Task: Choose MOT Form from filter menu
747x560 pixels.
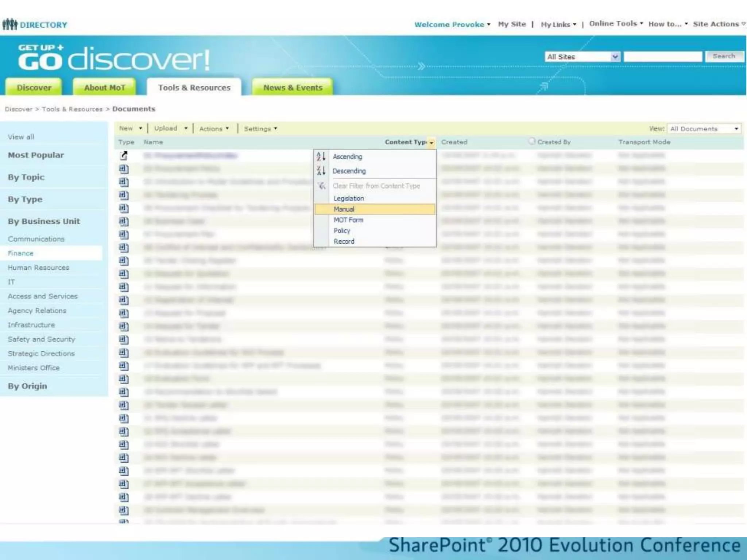Action: pyautogui.click(x=348, y=220)
